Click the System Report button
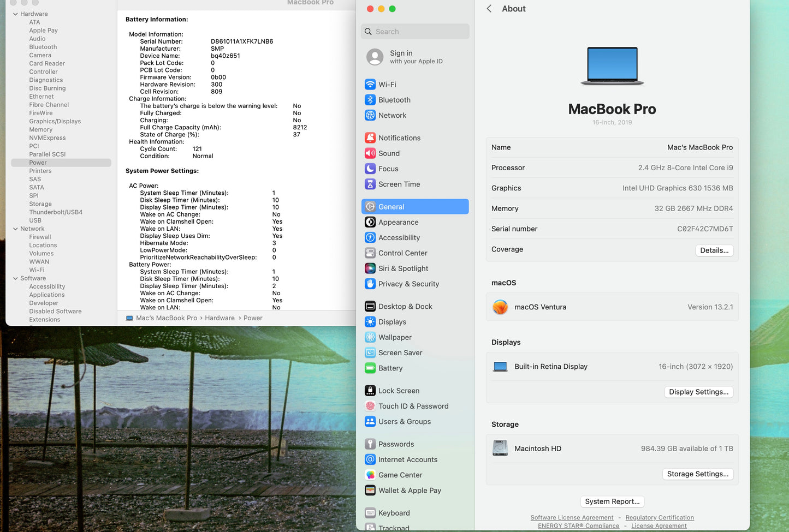The width and height of the screenshot is (789, 532). click(x=612, y=501)
